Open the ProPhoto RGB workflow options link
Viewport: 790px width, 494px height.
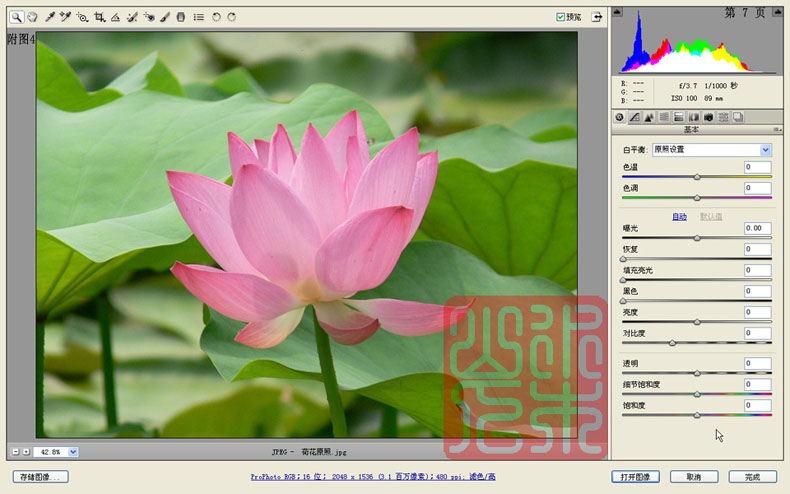[373, 476]
